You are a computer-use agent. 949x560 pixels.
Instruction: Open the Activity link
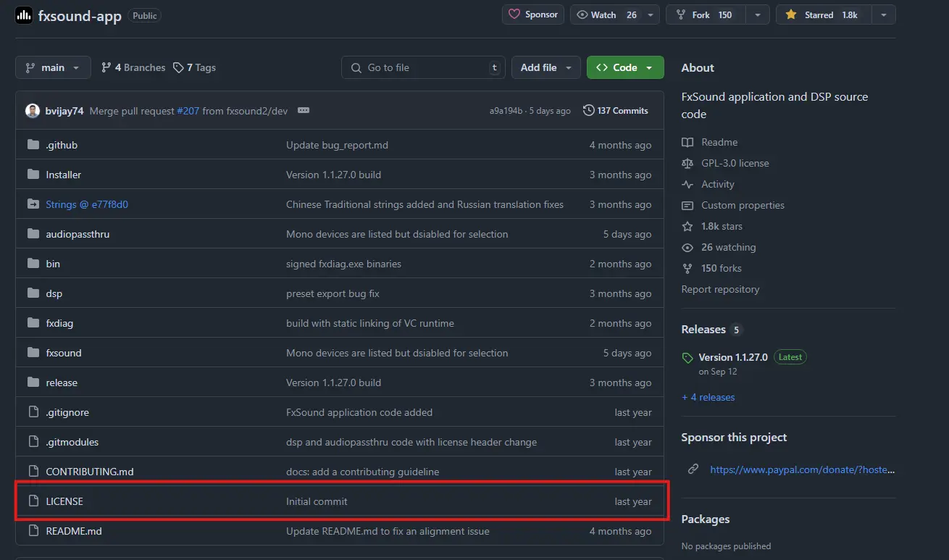718,184
